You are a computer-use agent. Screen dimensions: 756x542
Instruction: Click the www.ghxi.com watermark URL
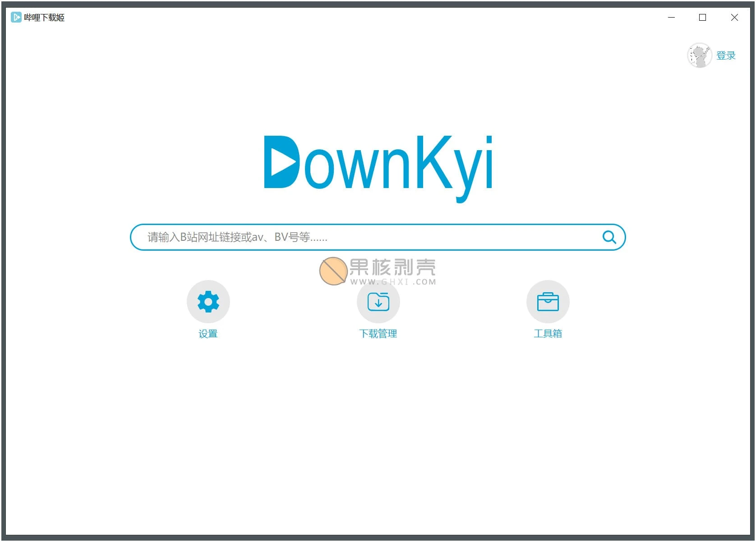coord(393,282)
